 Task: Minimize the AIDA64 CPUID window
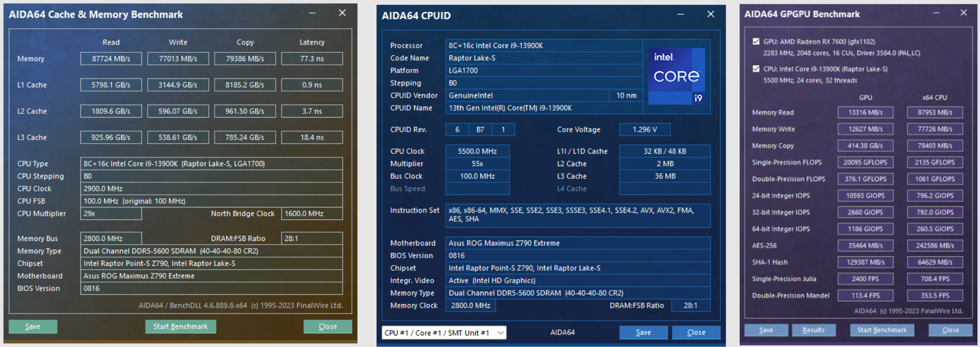coord(680,15)
